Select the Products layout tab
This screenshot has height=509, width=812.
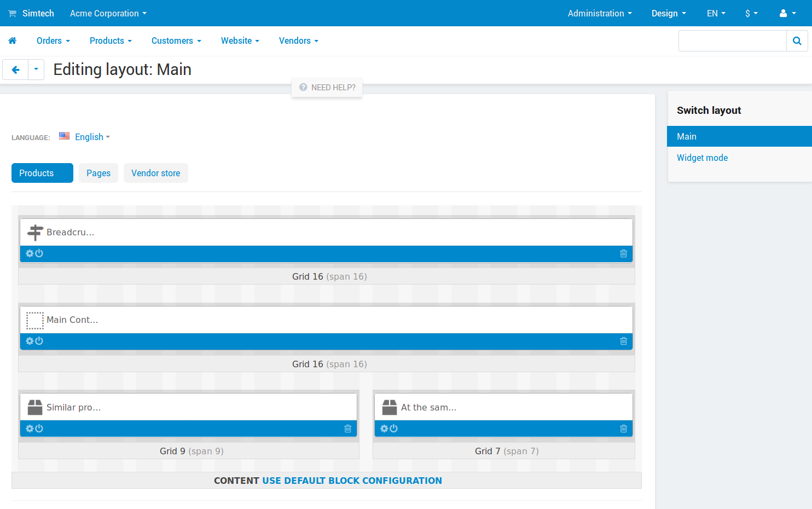(x=42, y=173)
